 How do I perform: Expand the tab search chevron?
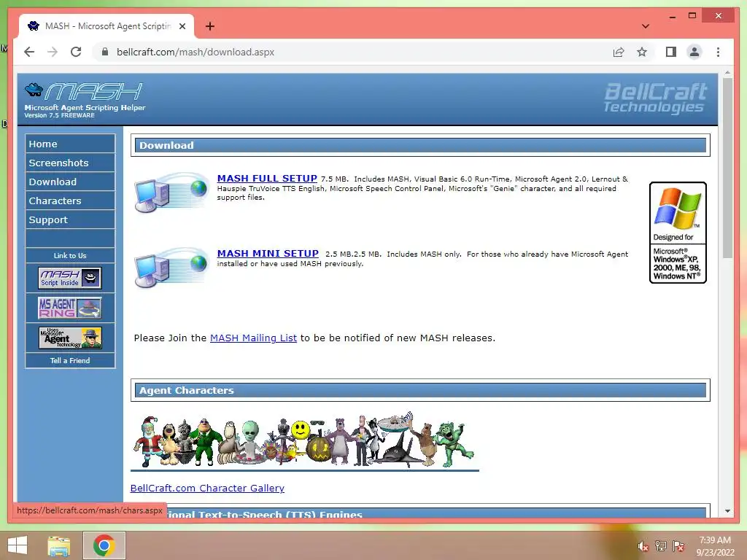point(645,26)
